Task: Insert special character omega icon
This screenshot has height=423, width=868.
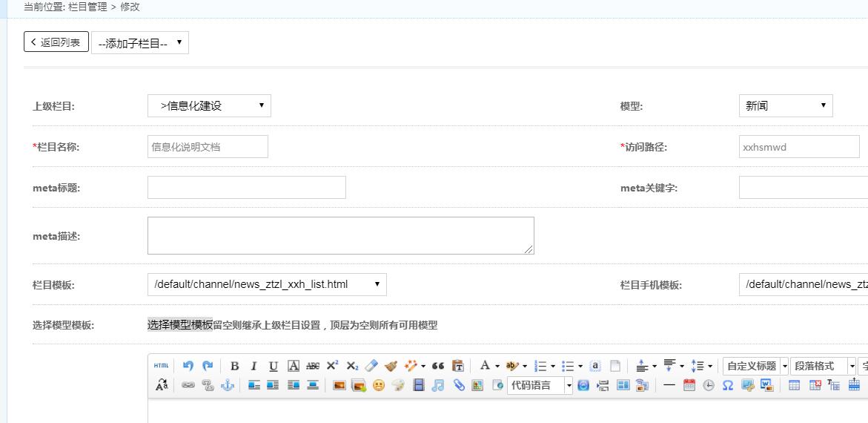Action: (x=728, y=384)
